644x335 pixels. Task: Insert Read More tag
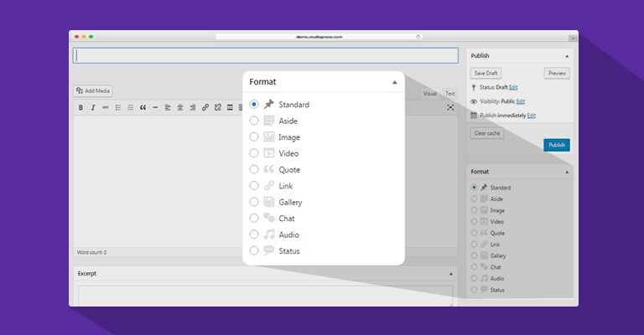click(x=230, y=107)
